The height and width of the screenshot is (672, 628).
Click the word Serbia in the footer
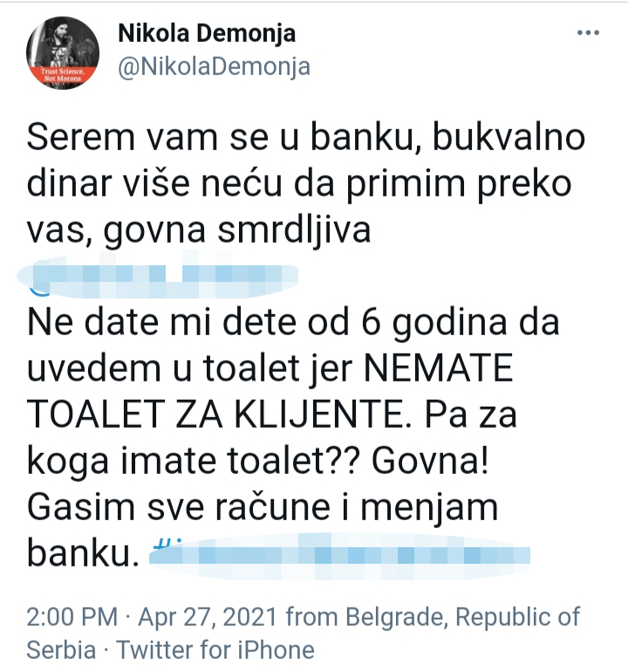61,649
